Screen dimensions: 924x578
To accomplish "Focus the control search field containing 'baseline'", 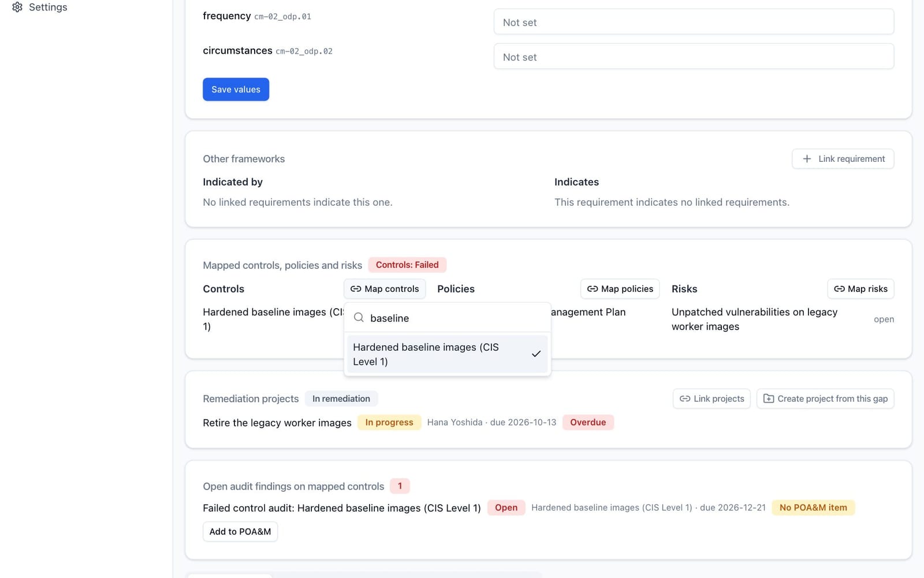I will (x=448, y=318).
